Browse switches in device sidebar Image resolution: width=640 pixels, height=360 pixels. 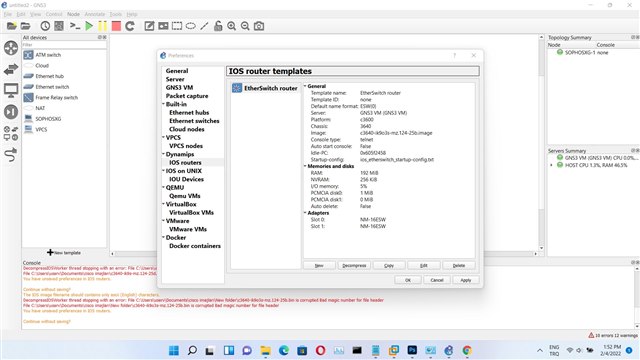coord(11,69)
